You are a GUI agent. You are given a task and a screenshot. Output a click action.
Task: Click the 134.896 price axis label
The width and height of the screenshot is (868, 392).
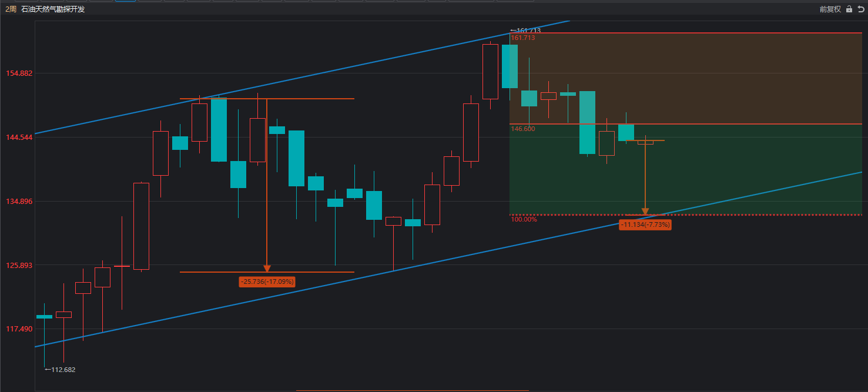pyautogui.click(x=19, y=202)
